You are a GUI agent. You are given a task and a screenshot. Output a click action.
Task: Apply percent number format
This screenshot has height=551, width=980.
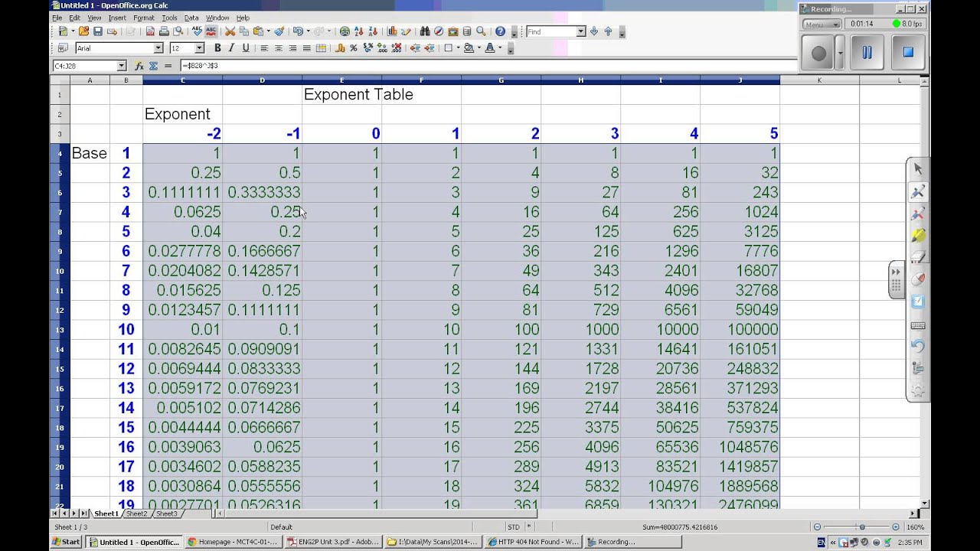(354, 48)
